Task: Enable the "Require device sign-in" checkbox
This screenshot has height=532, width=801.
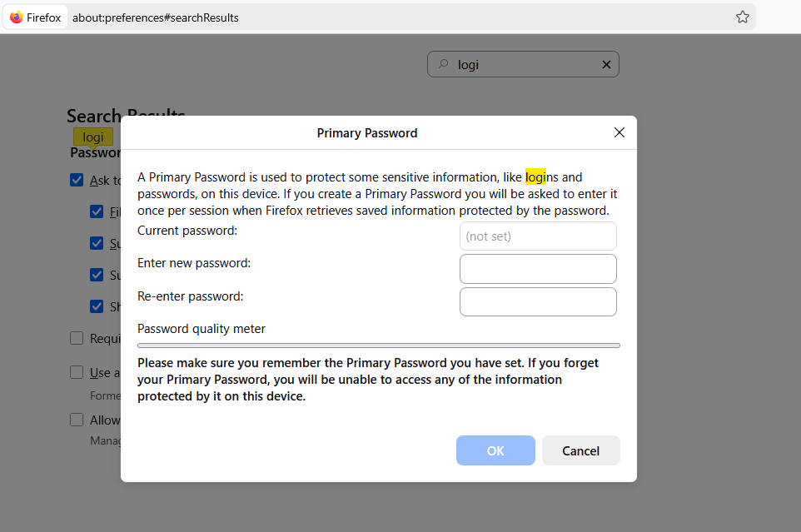Action: pyautogui.click(x=77, y=338)
